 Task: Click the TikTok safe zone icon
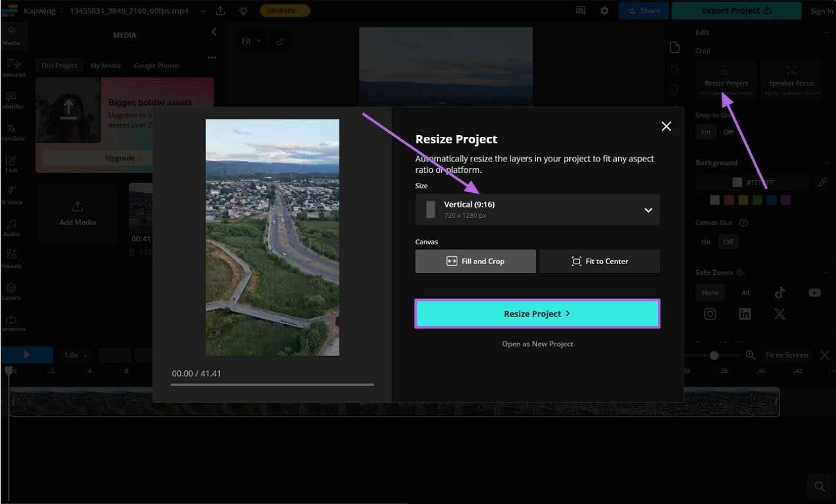coord(779,292)
